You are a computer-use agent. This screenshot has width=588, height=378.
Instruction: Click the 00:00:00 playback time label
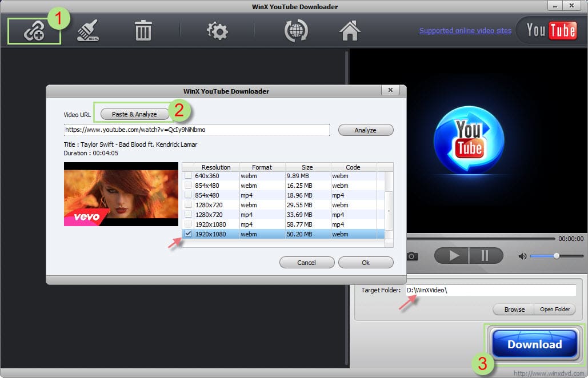(571, 239)
